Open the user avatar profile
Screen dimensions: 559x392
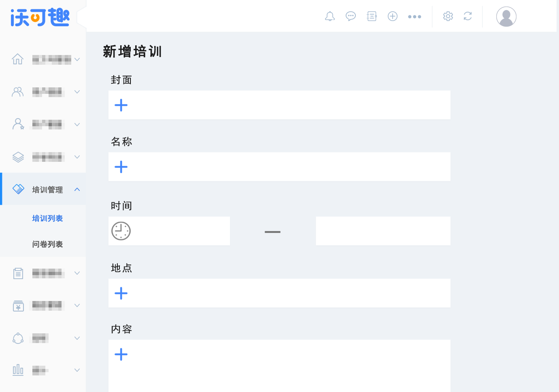(506, 16)
